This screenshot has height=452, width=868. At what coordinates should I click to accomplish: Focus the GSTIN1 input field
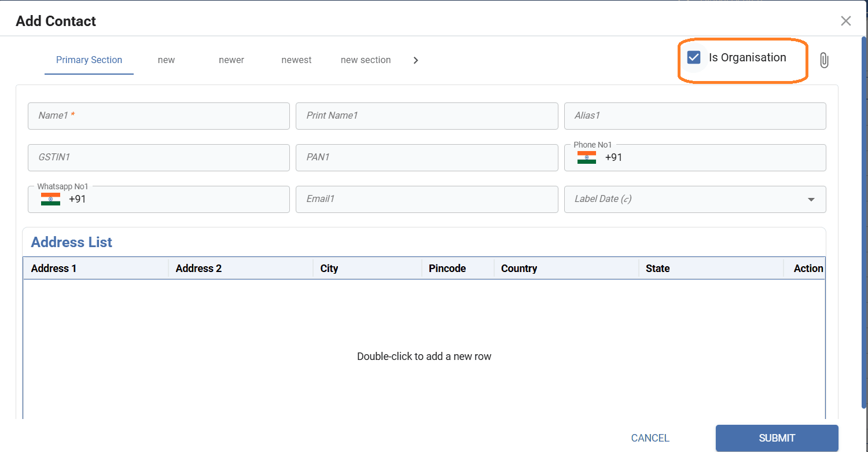(159, 157)
